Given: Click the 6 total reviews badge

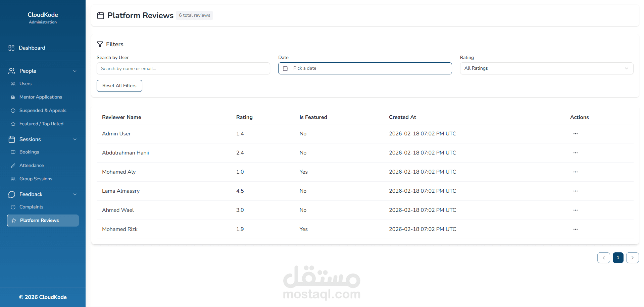Looking at the screenshot, I should pyautogui.click(x=194, y=15).
